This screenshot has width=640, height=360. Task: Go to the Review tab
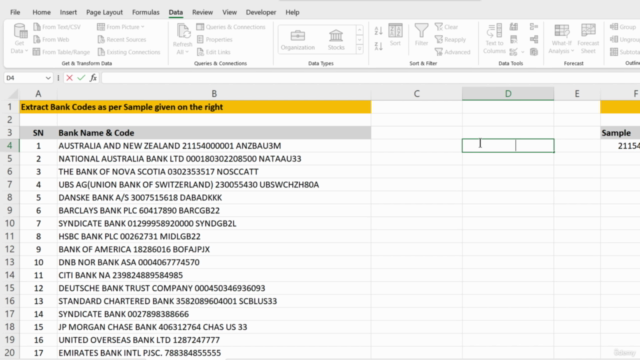(x=202, y=12)
